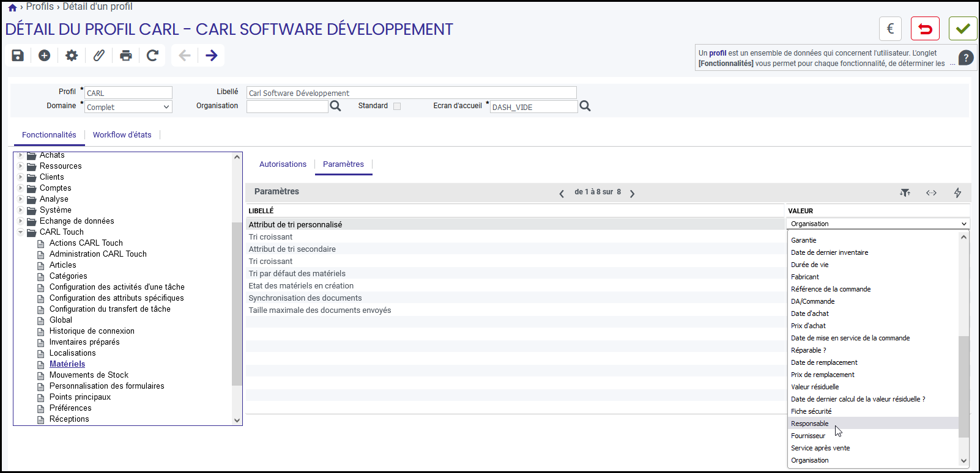Screen dimensions: 980x473
Task: Click the Libellé input field
Action: (412, 93)
